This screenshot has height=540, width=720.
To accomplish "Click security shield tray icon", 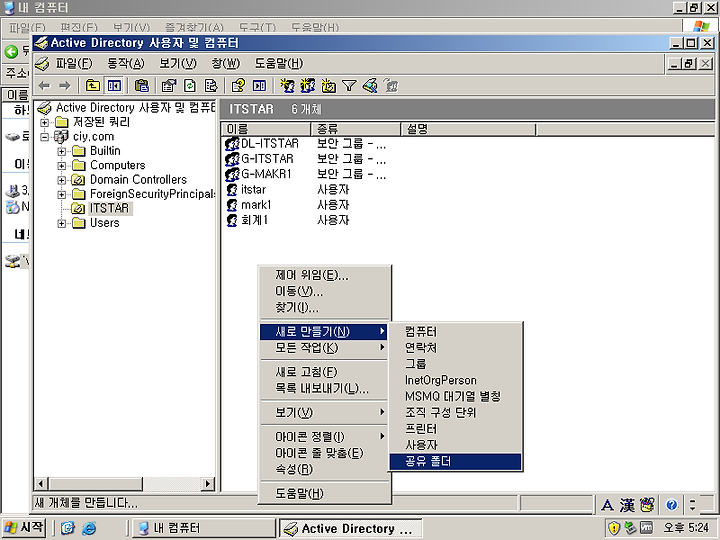I will pyautogui.click(x=614, y=528).
